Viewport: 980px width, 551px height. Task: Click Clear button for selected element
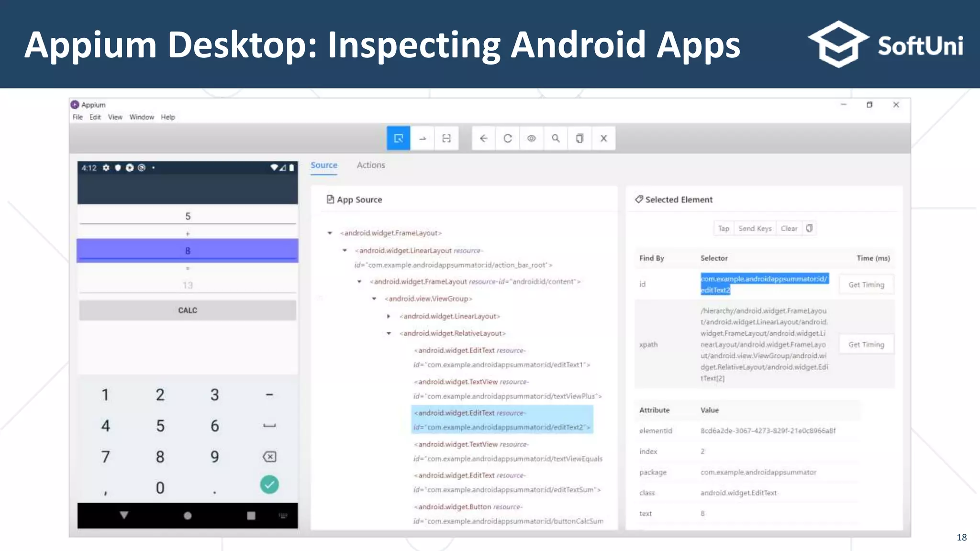(x=789, y=228)
